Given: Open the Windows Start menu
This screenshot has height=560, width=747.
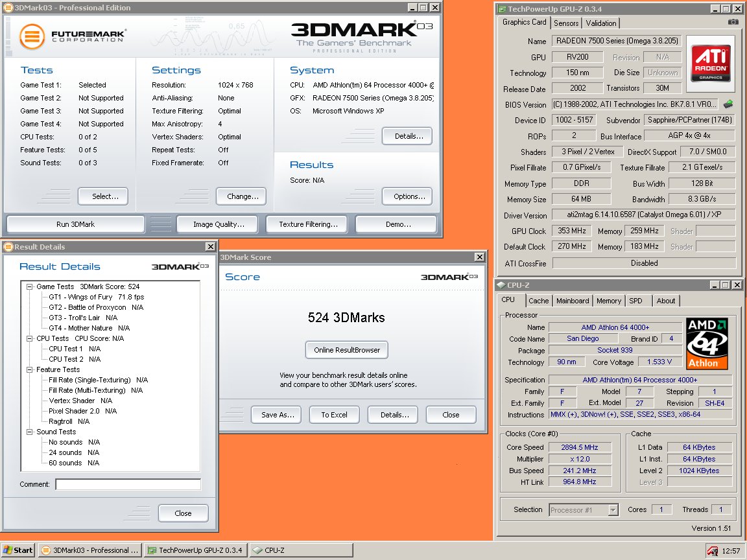Looking at the screenshot, I should (18, 550).
